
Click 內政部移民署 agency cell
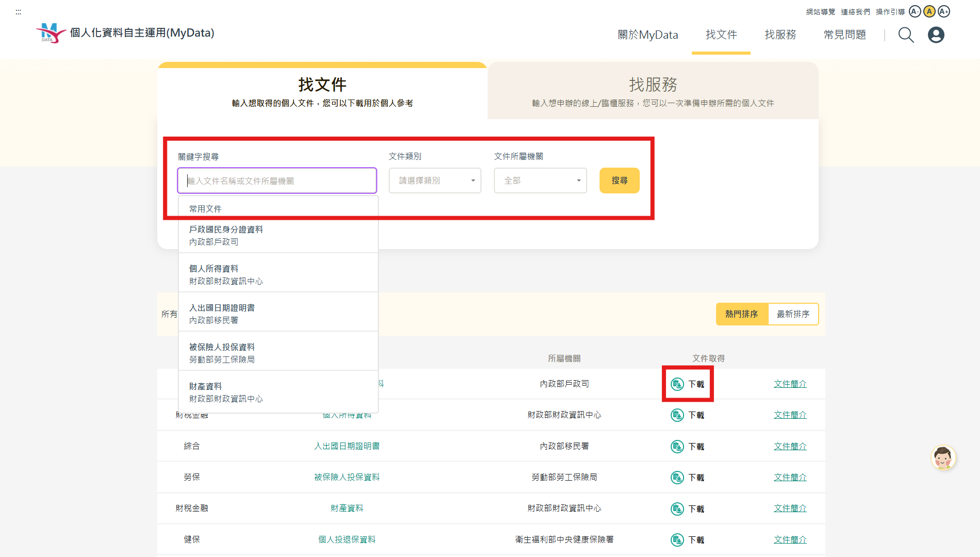[x=564, y=446]
